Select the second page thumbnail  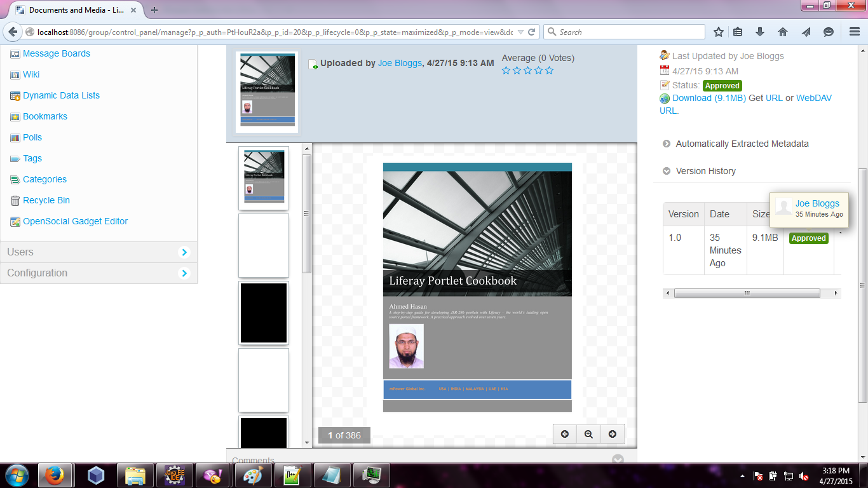(x=264, y=246)
